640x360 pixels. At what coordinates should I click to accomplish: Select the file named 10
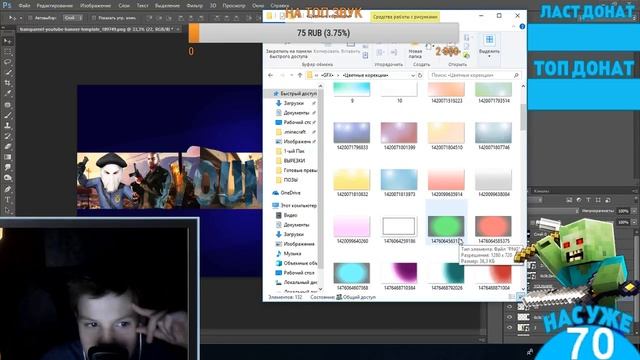point(399,92)
